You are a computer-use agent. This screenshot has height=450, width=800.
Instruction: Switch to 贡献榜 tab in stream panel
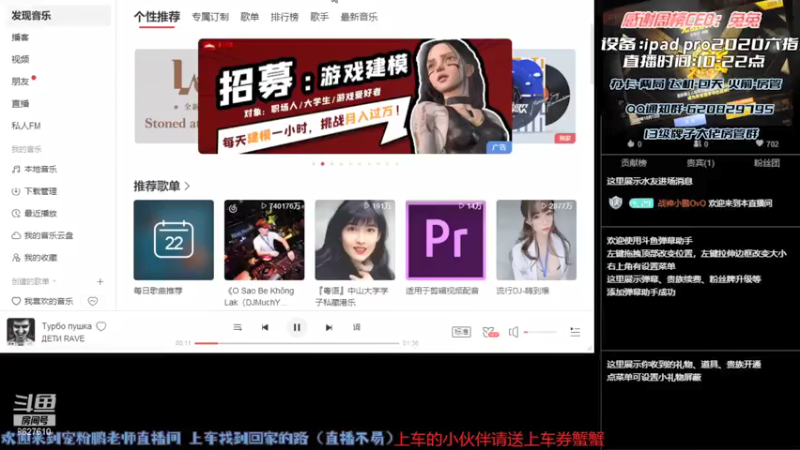[634, 163]
